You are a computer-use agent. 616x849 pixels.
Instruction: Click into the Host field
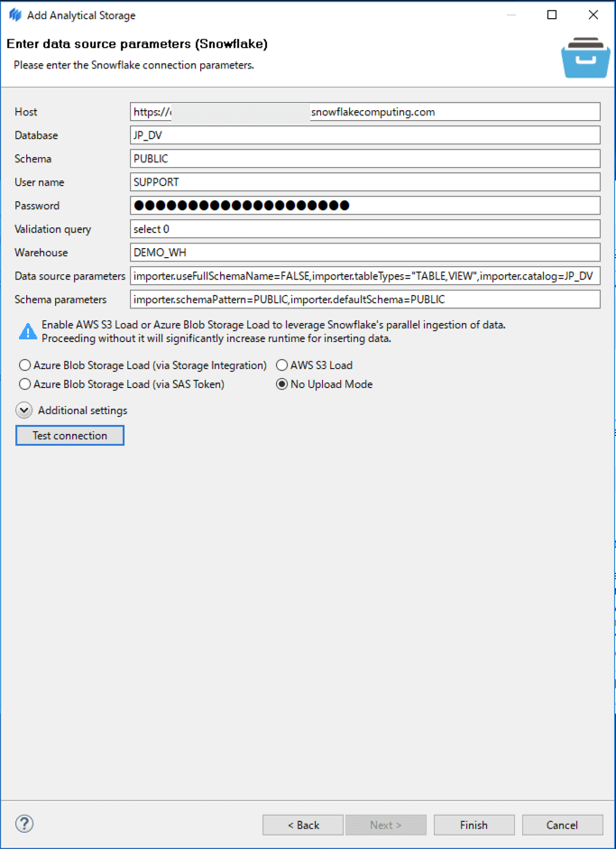tap(365, 112)
